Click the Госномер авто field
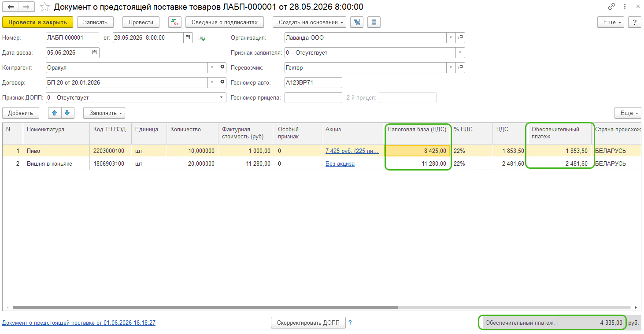This screenshot has height=334, width=644. pos(313,83)
